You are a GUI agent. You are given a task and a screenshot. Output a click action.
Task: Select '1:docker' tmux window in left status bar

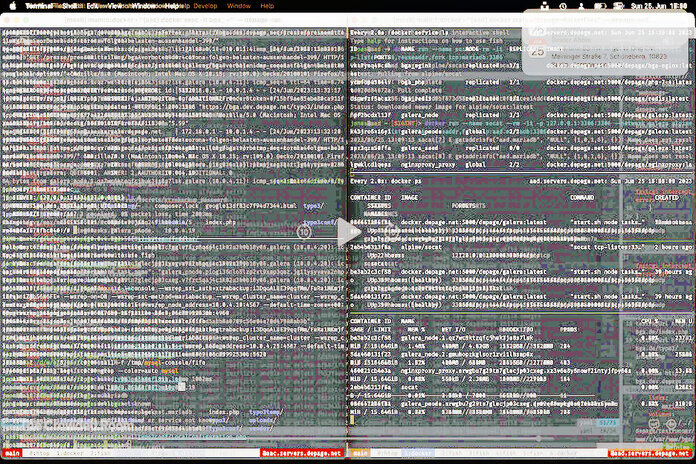coord(70,453)
